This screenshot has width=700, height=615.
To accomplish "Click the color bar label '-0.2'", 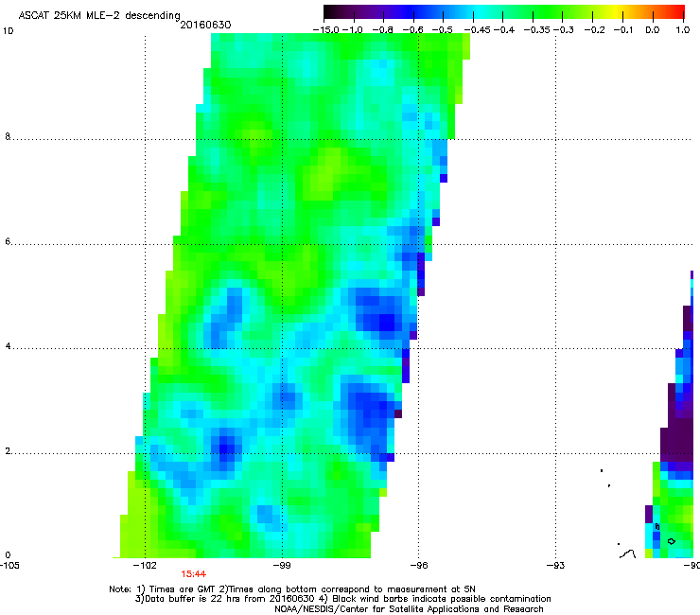I will [x=595, y=30].
